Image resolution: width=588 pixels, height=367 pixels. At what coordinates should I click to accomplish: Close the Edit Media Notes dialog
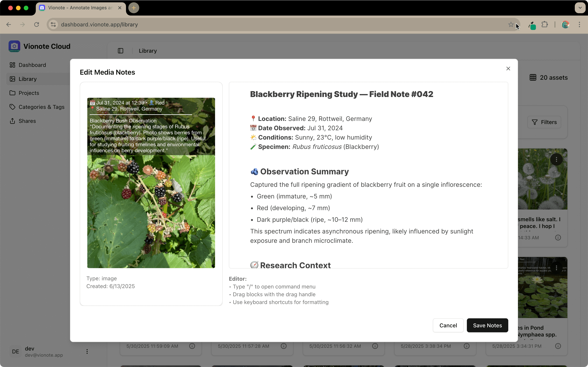508,69
